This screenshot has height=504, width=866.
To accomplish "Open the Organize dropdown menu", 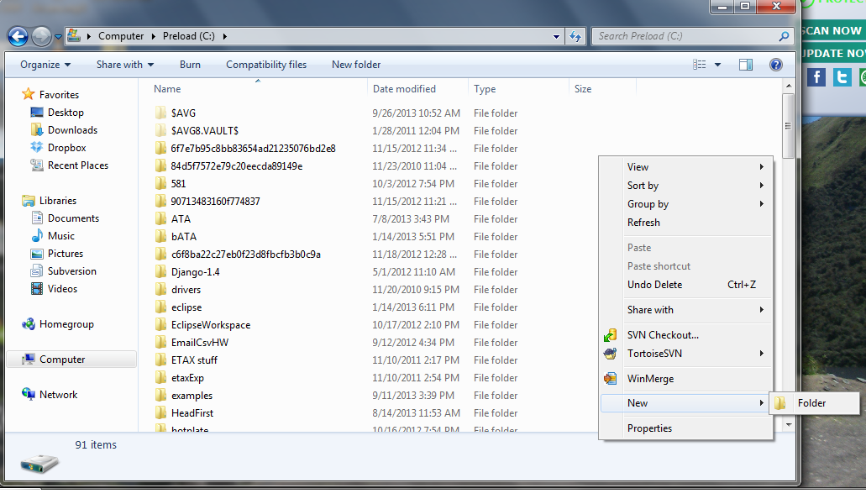I will (x=45, y=65).
